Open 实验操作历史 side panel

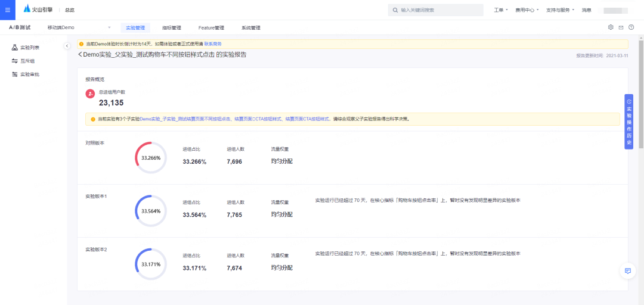point(628,122)
